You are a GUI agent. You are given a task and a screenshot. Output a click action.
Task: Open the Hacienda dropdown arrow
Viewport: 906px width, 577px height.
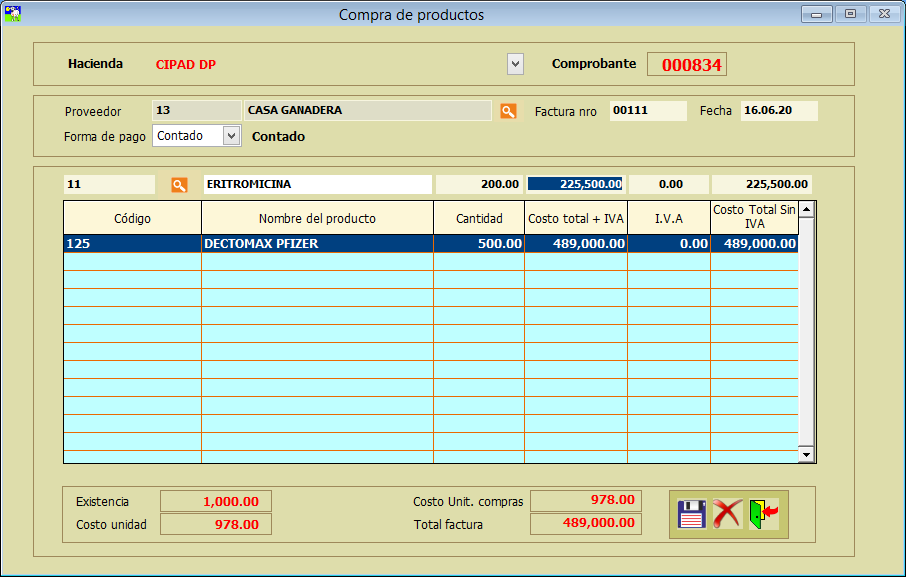coord(515,64)
